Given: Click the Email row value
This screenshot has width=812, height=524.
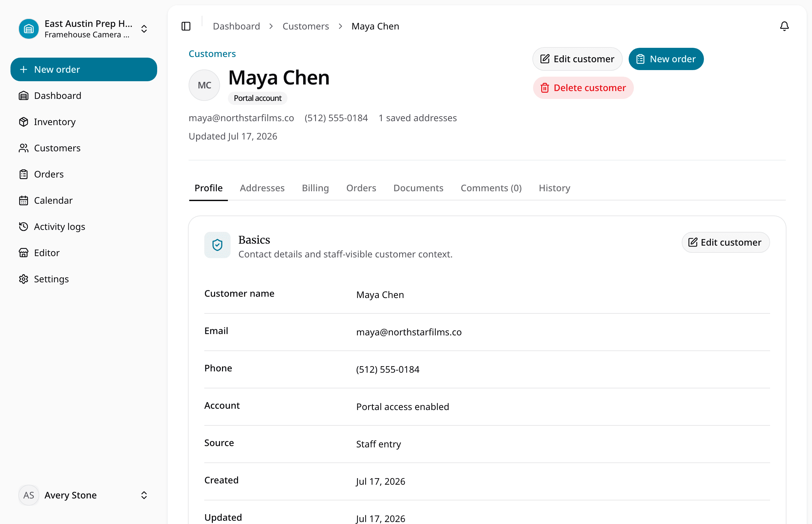Looking at the screenshot, I should click(x=409, y=332).
